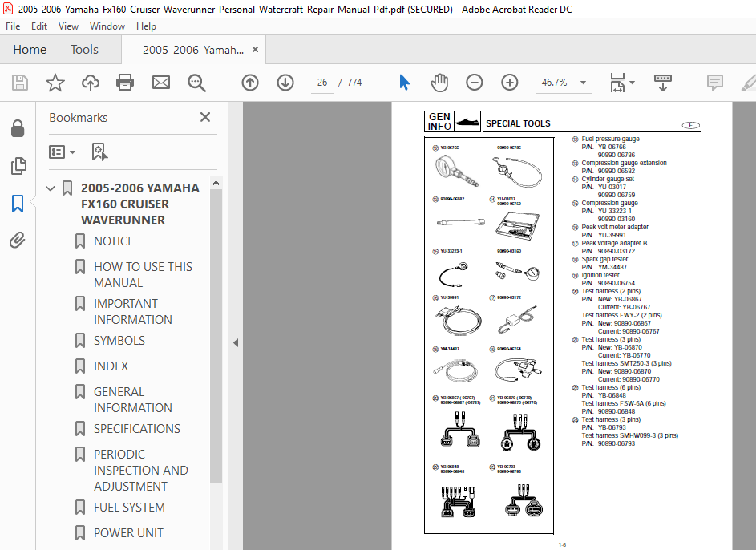Jump to the NOTICE bookmark
The width and height of the screenshot is (756, 550).
point(114,241)
